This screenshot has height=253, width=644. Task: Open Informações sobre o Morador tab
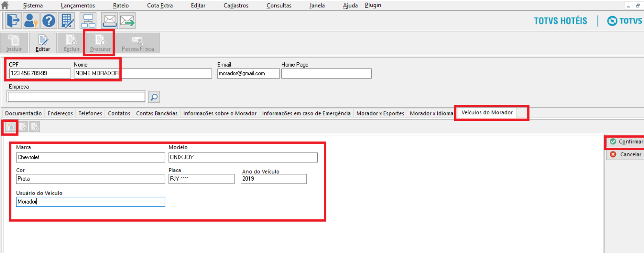pos(220,113)
